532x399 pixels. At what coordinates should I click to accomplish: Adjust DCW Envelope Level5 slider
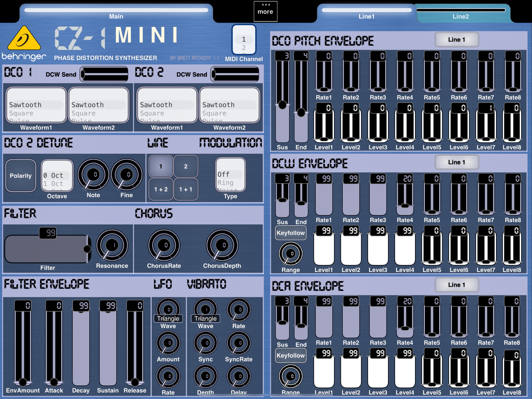[x=432, y=245]
